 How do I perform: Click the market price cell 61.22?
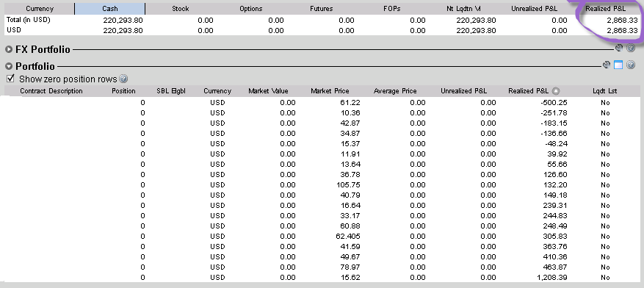point(350,102)
